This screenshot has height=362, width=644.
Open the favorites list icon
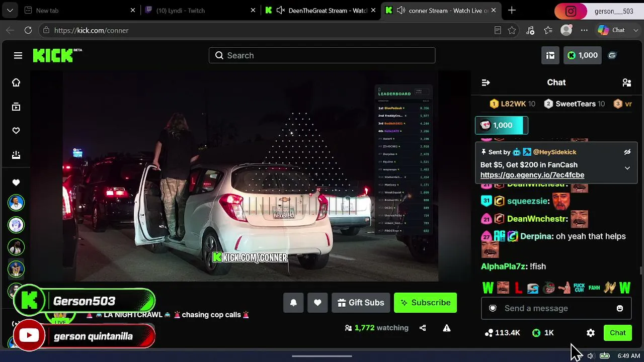[548, 30]
